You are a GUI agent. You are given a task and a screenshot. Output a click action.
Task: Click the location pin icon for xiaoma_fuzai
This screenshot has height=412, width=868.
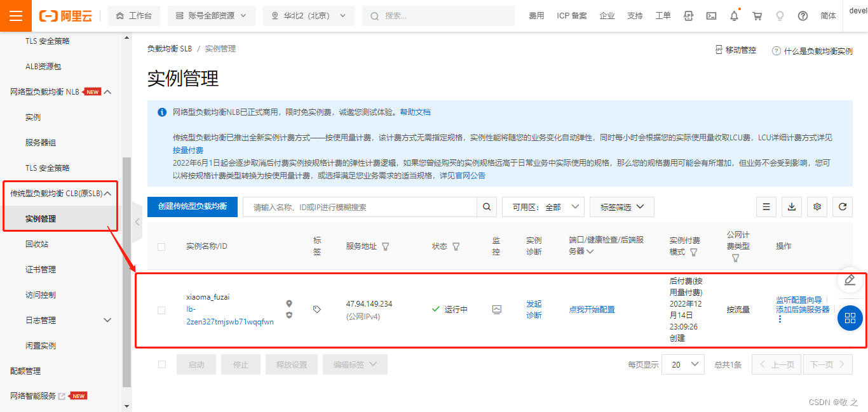click(x=289, y=304)
